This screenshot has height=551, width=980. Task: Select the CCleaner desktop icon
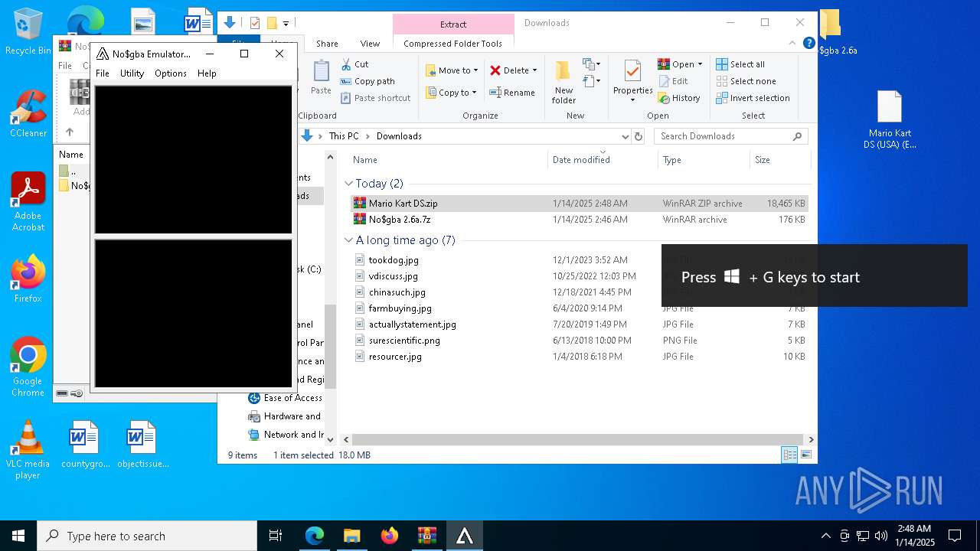coord(28,113)
